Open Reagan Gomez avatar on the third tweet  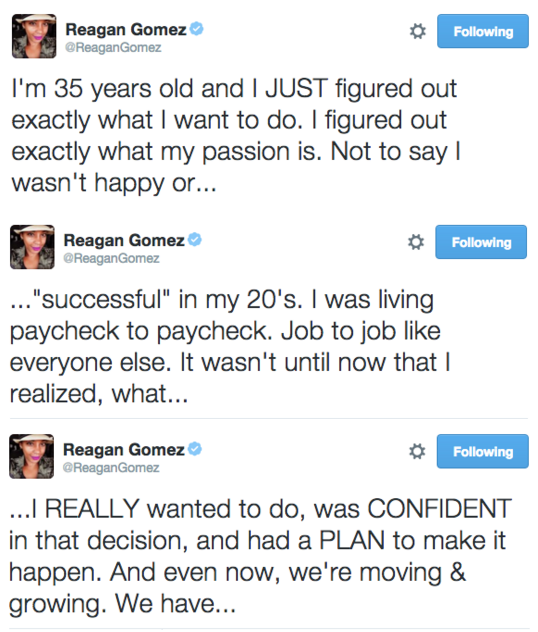[x=31, y=456]
